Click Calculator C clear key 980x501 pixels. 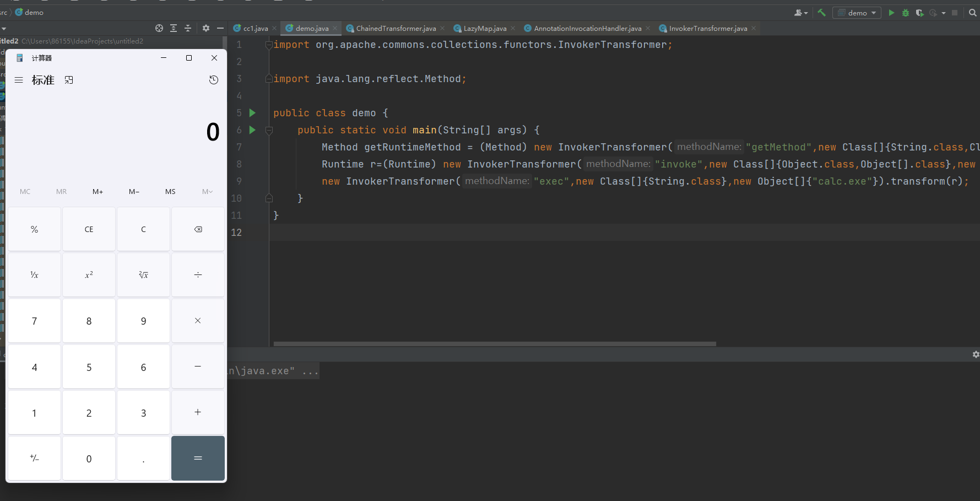[x=143, y=229]
